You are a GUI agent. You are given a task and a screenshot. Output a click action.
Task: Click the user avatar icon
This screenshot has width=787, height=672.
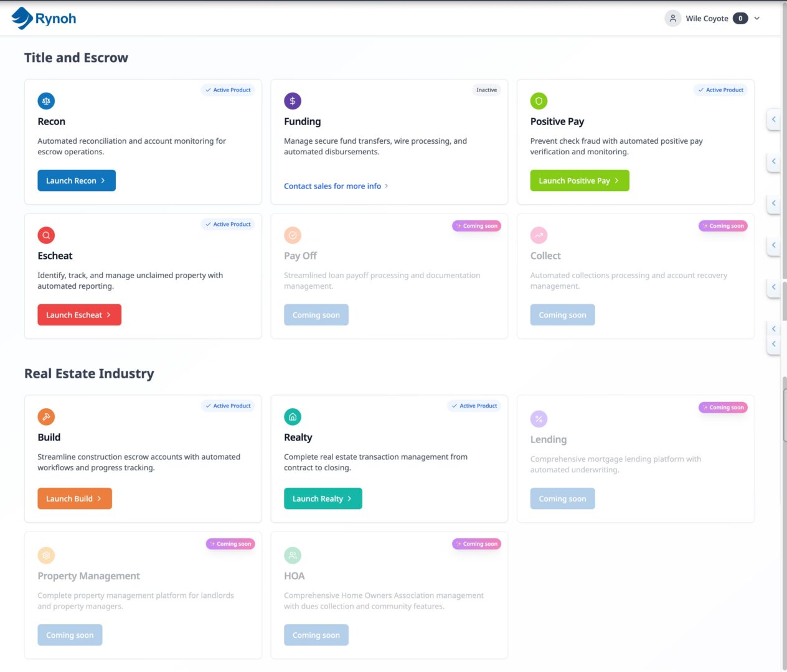[x=672, y=19]
